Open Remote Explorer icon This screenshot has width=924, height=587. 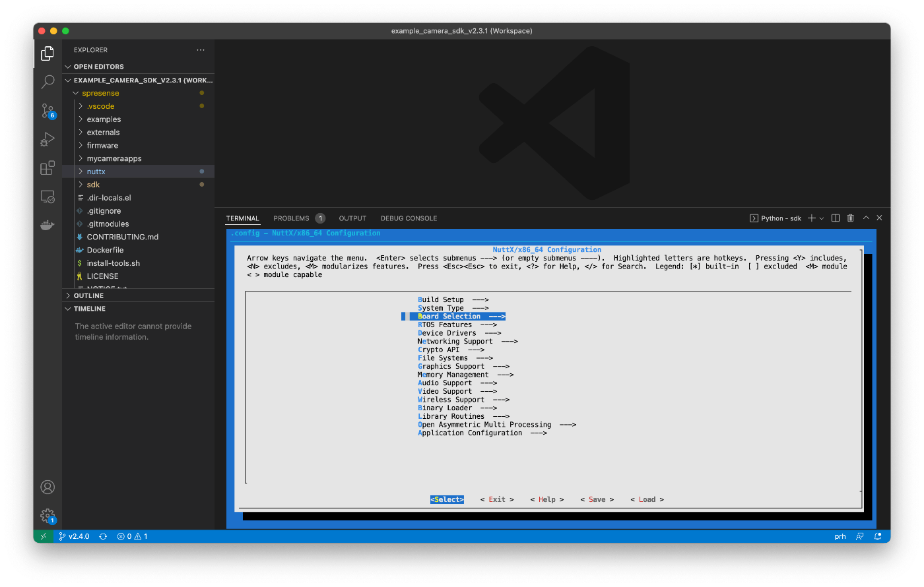point(48,197)
